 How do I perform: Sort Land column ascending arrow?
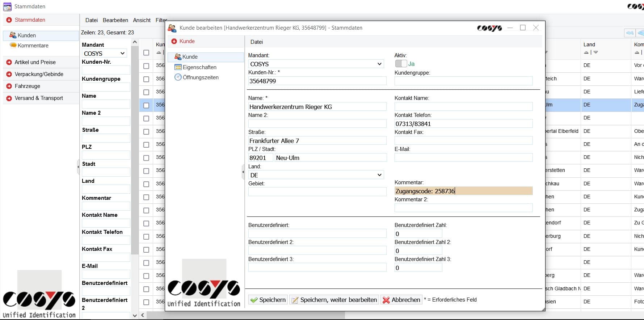tap(586, 52)
